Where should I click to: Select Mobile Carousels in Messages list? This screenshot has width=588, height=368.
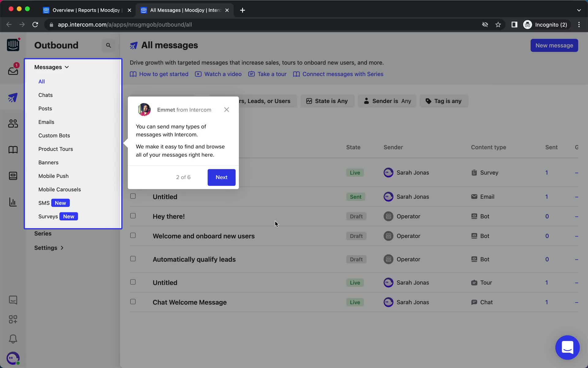[59, 190]
